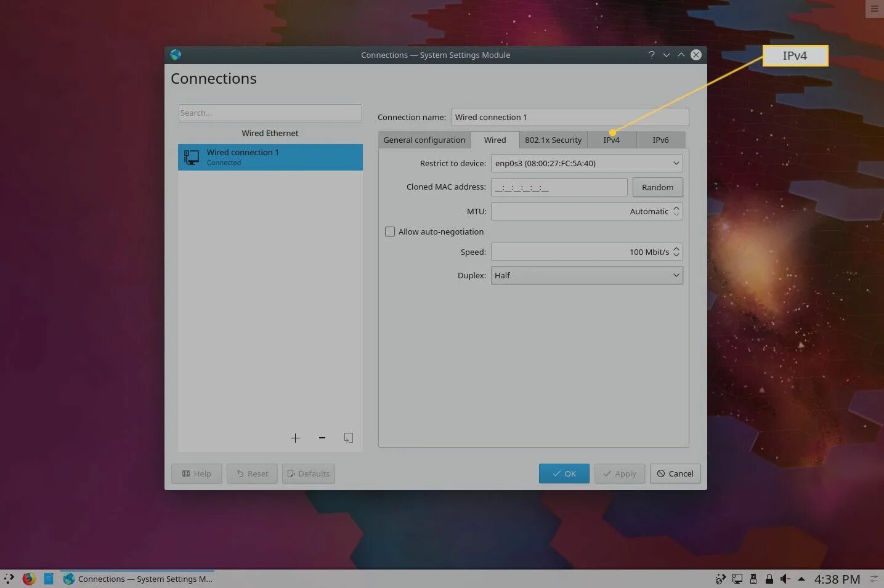Focus the Search connections field
The width and height of the screenshot is (884, 588).
pyautogui.click(x=270, y=113)
